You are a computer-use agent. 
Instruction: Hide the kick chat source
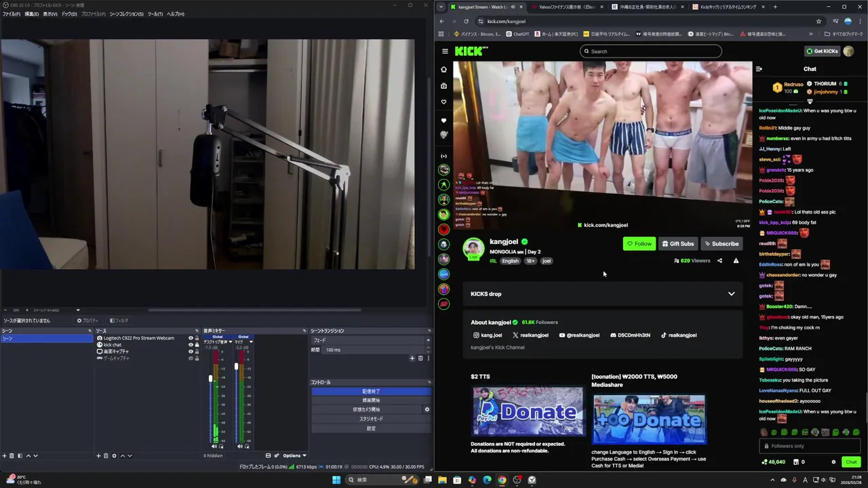pos(191,345)
